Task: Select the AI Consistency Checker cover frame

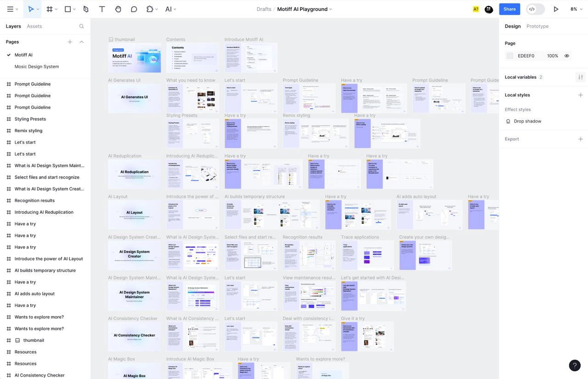Action: [x=135, y=336]
